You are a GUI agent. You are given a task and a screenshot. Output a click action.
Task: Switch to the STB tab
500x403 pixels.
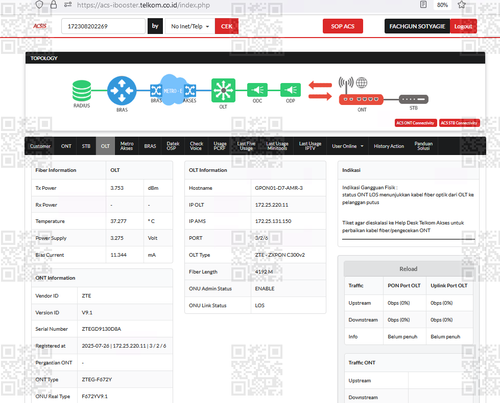(x=86, y=146)
